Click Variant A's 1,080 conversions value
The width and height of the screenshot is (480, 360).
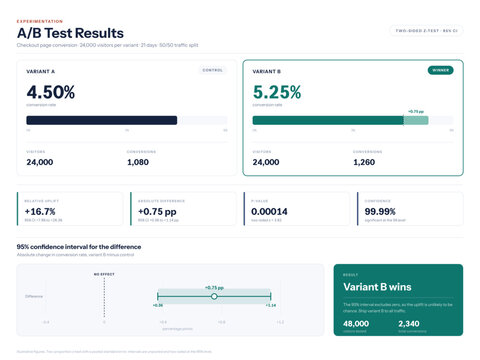138,162
